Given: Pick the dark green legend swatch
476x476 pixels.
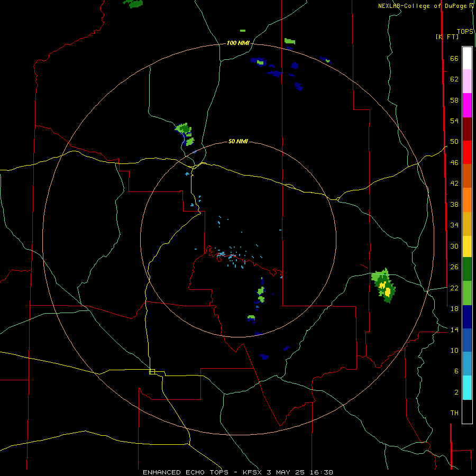Looking at the screenshot, I should pyautogui.click(x=467, y=269).
